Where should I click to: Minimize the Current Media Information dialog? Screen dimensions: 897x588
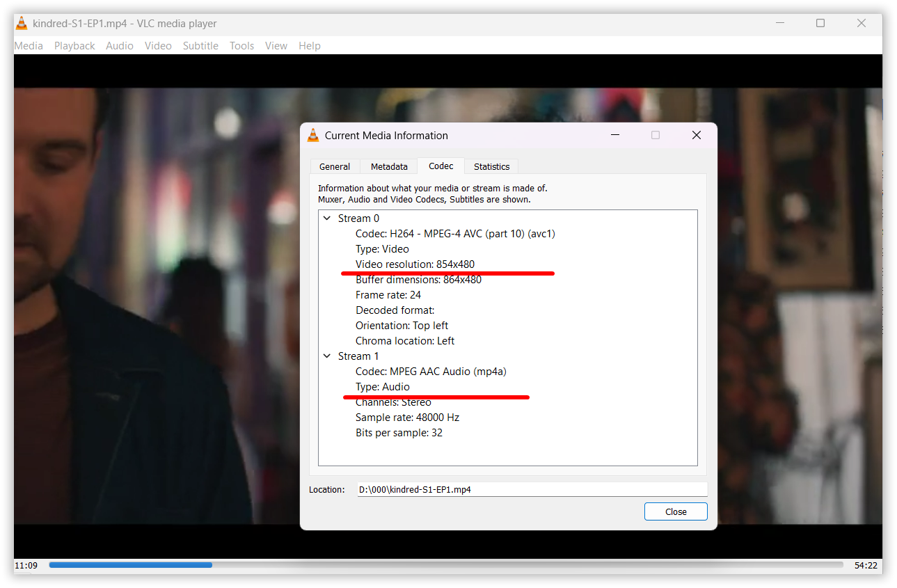[615, 135]
